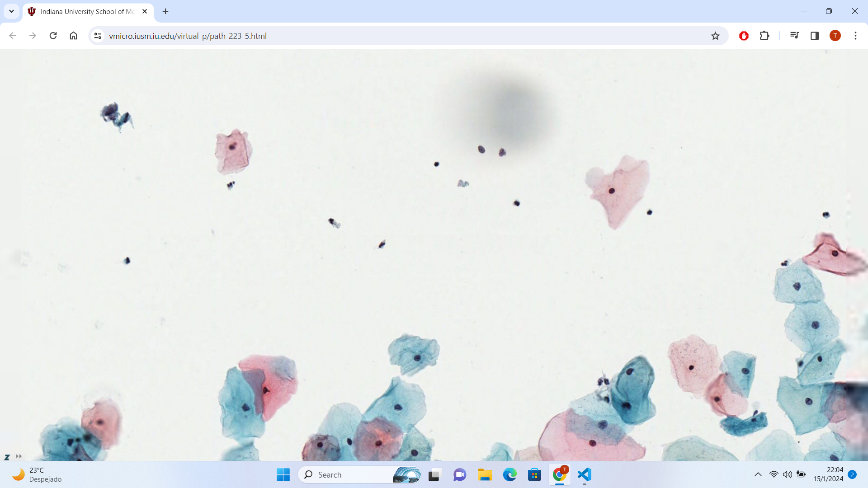Open media controls icon in toolbar
This screenshot has height=488, width=868.
[x=794, y=36]
